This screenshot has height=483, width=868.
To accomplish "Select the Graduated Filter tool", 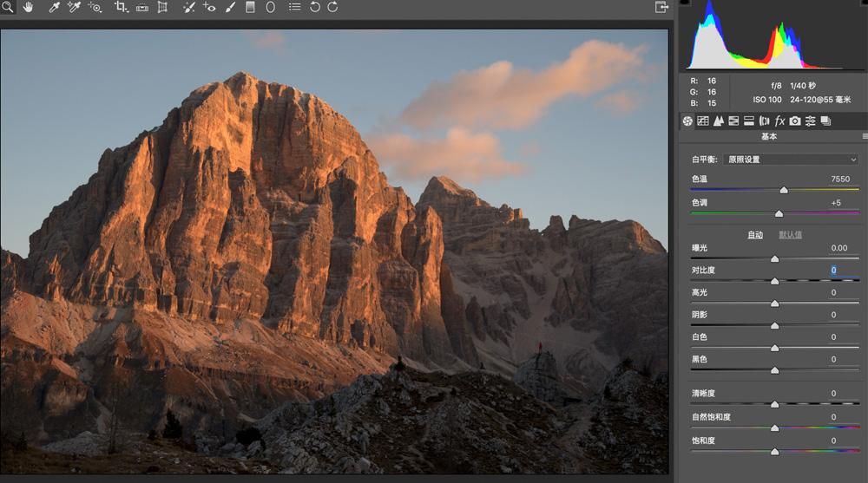I will click(250, 7).
